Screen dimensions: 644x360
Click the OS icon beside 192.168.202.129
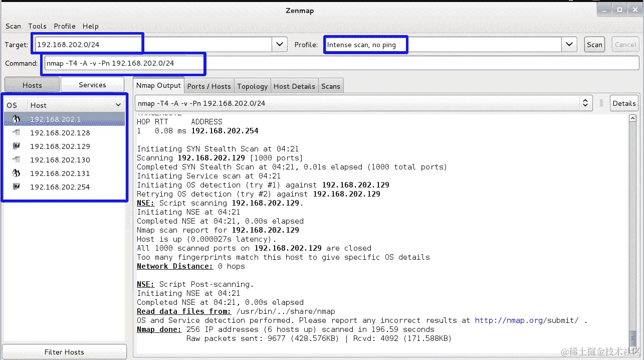[x=16, y=146]
